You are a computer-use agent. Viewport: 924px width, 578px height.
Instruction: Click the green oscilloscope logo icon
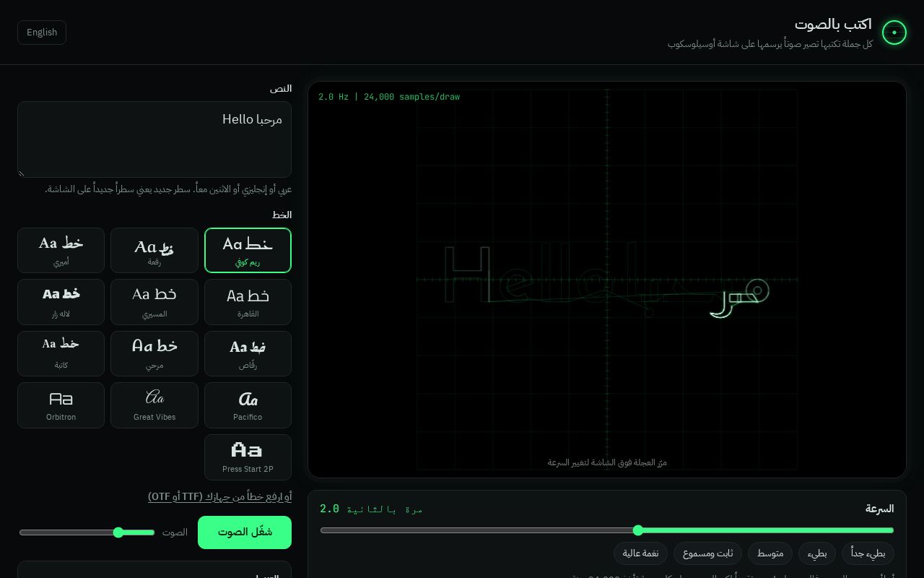point(894,33)
